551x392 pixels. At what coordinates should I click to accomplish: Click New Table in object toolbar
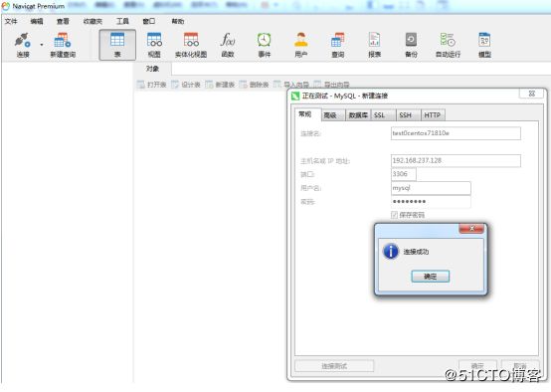pos(220,85)
